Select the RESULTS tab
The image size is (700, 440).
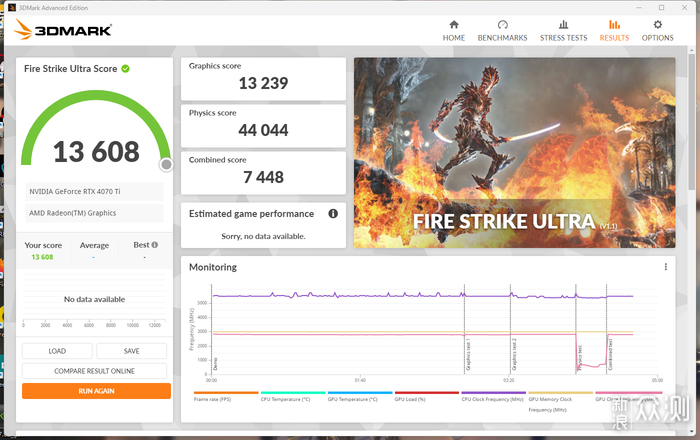click(614, 31)
